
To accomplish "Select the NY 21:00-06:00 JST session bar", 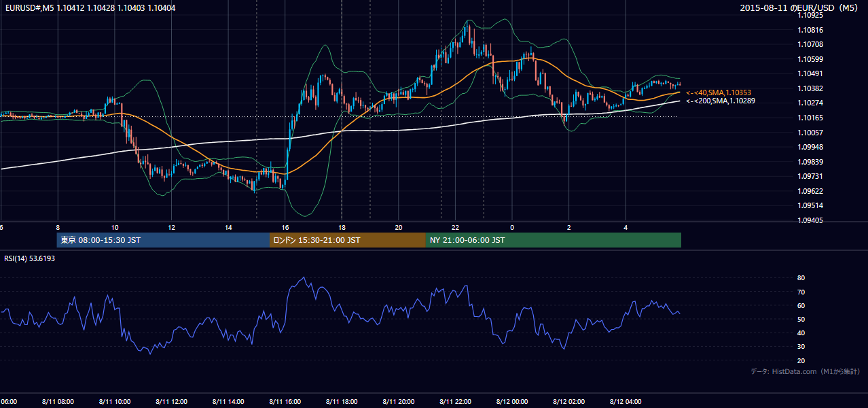I will coord(554,240).
